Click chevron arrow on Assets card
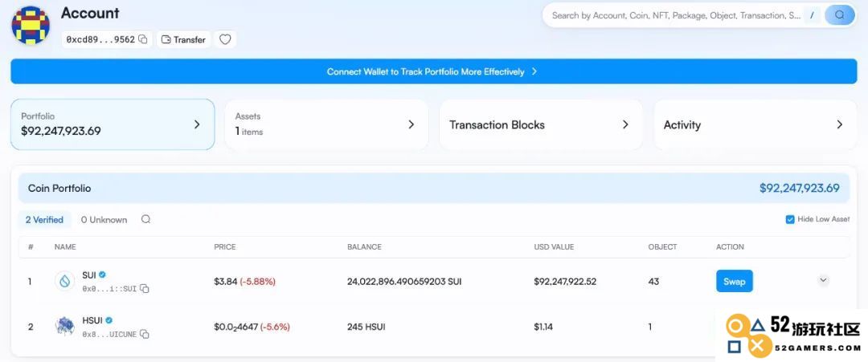Image resolution: width=868 pixels, height=362 pixels. pyautogui.click(x=411, y=124)
